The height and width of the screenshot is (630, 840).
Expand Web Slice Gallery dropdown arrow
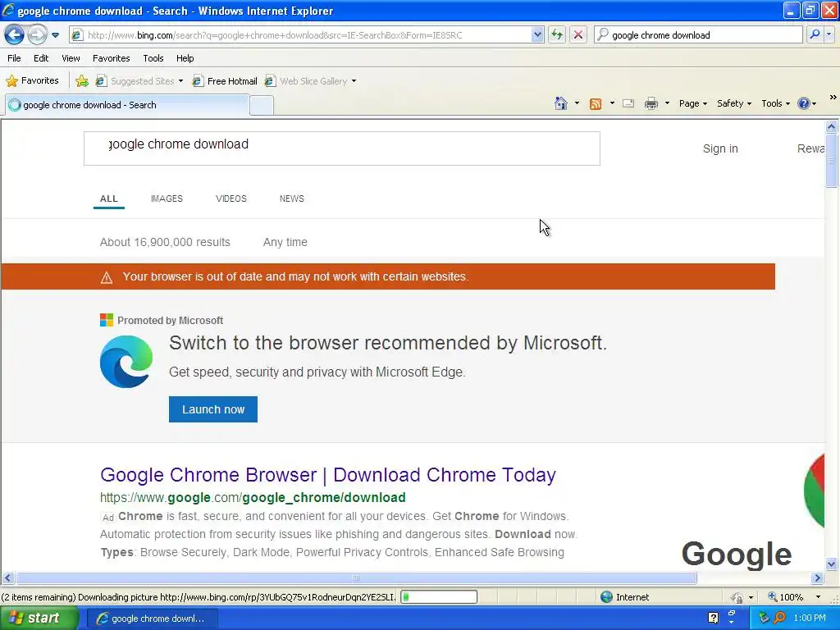(354, 81)
